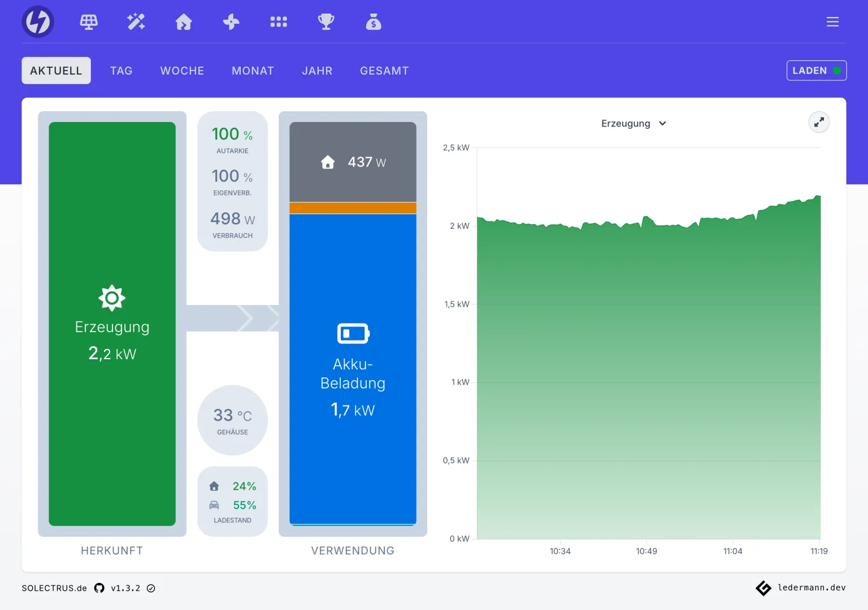868x610 pixels.
Task: Click the LADEN status button
Action: (x=817, y=71)
